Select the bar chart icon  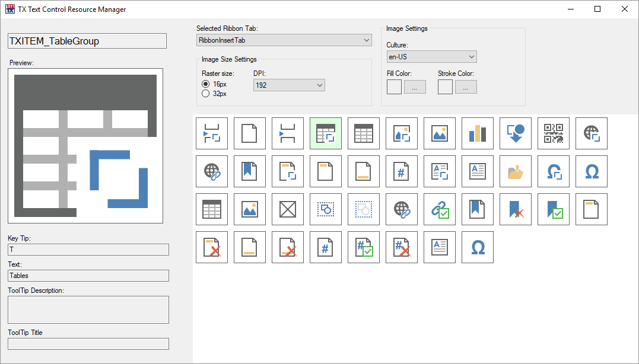pyautogui.click(x=477, y=133)
